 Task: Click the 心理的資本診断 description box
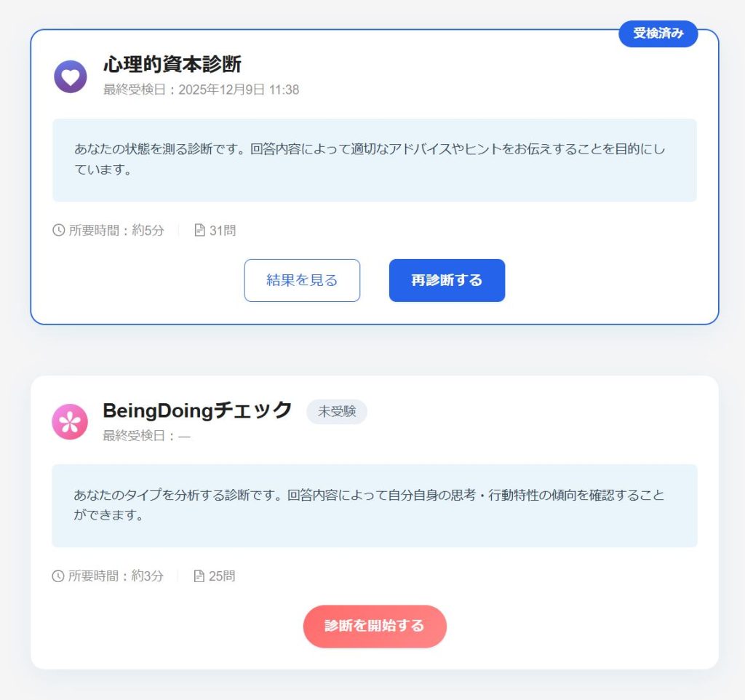[x=375, y=160]
